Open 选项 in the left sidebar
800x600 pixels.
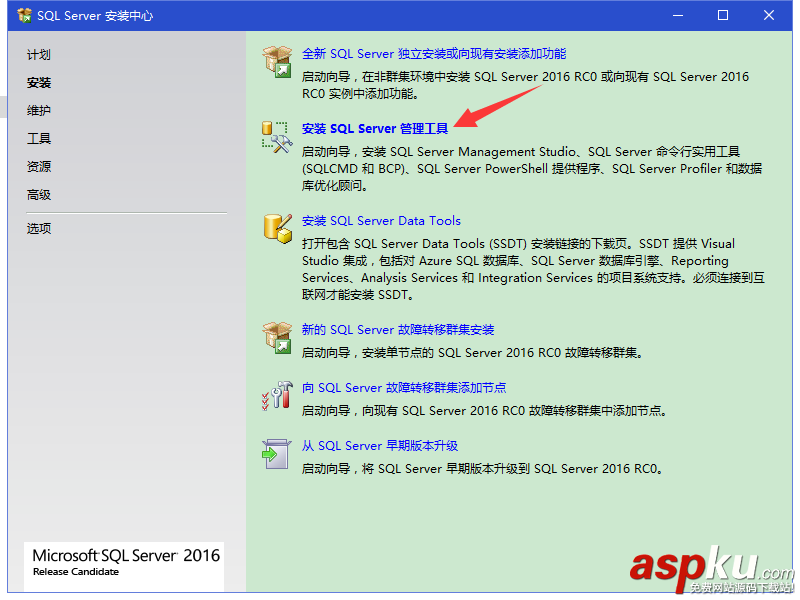coord(39,229)
